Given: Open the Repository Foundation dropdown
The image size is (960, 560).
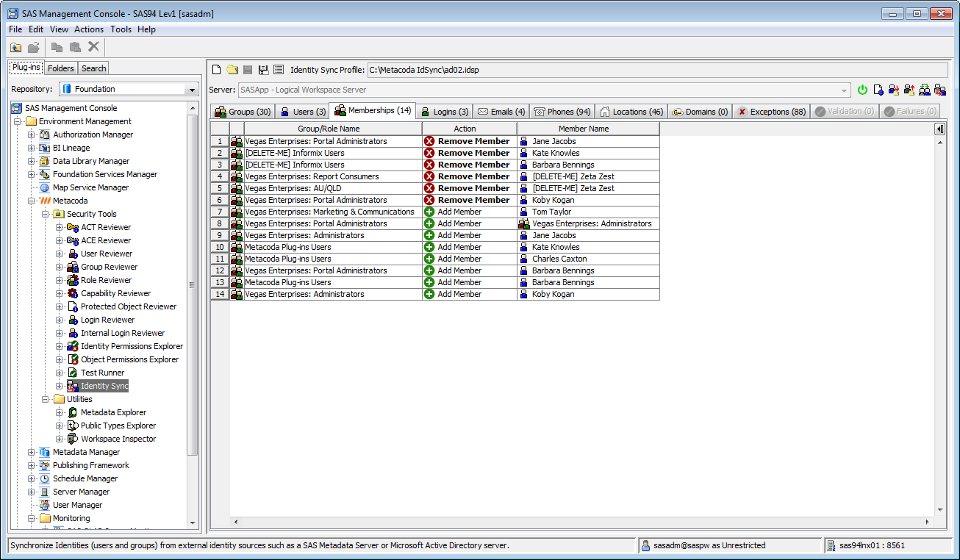Looking at the screenshot, I should click(192, 89).
